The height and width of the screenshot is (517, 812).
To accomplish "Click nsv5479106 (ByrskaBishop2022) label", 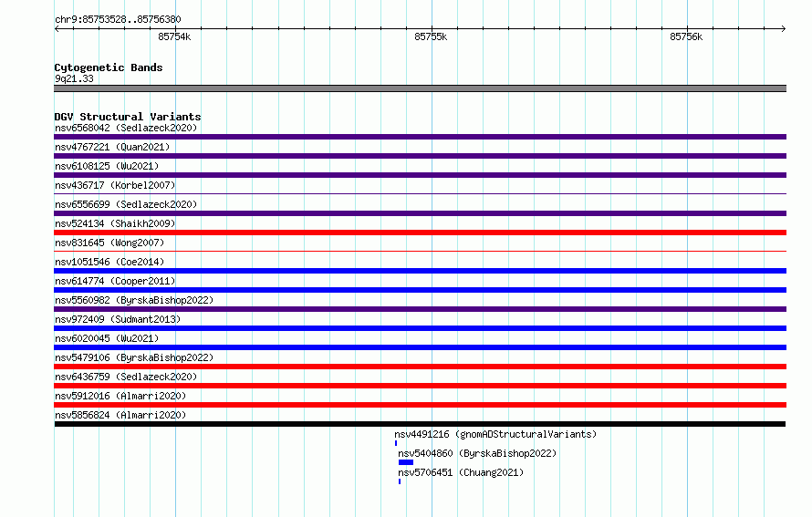I will point(134,357).
